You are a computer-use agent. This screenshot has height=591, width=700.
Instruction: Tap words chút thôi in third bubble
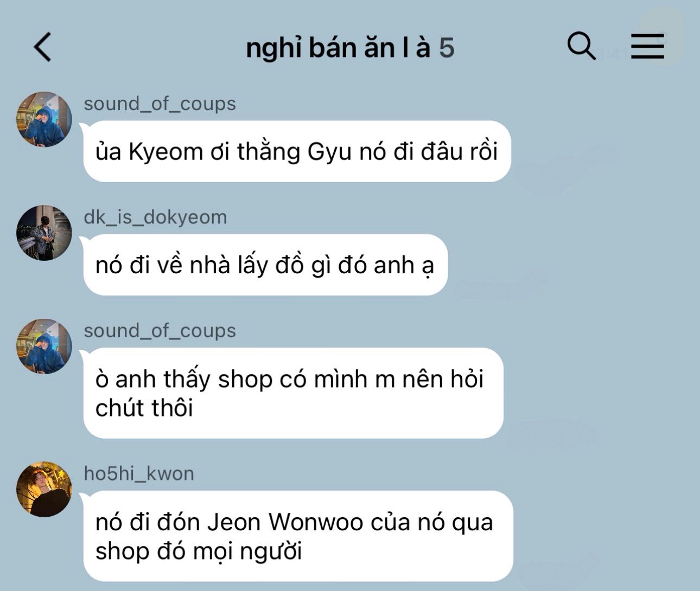[144, 408]
